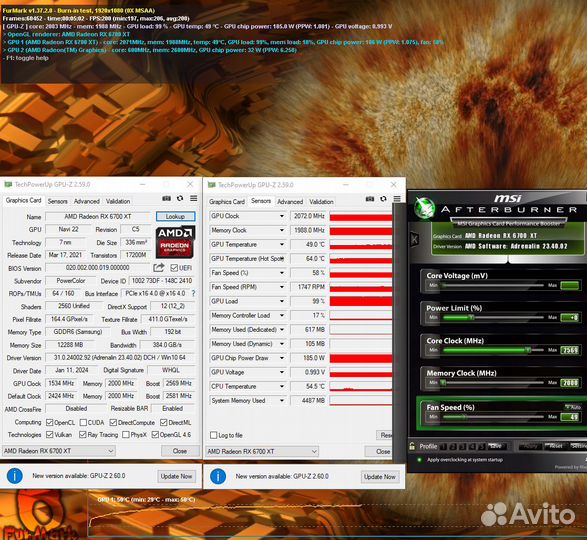Open hamburger menu in left GPU-Z window
The image size is (587, 540).
pos(194,198)
